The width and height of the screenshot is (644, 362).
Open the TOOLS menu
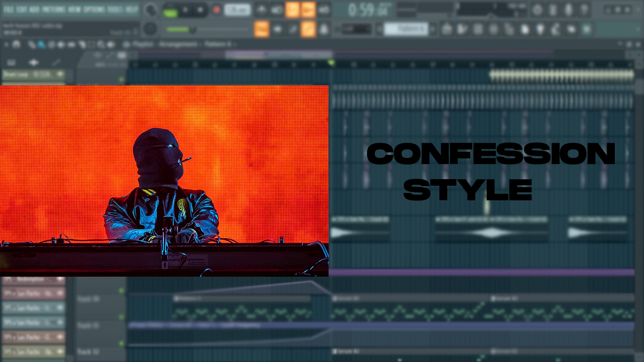114,9
